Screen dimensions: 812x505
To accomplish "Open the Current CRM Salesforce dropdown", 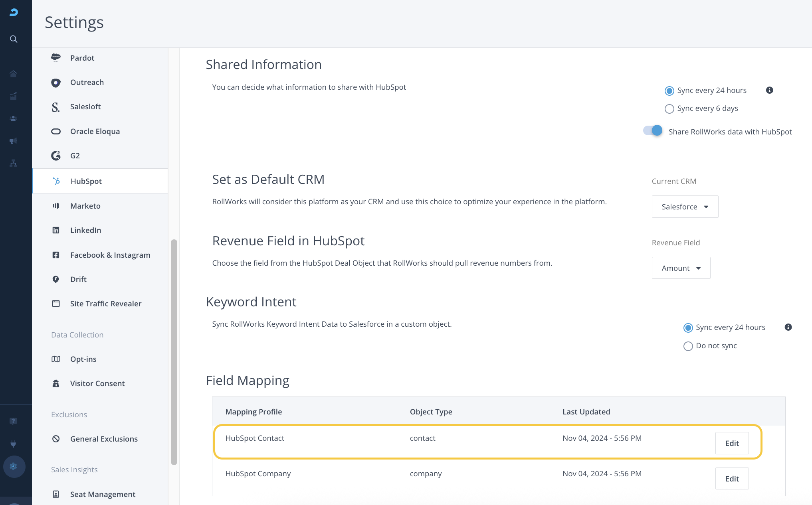I will click(685, 207).
